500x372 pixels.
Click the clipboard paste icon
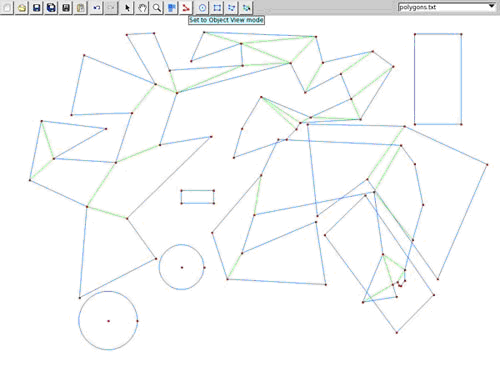80,7
